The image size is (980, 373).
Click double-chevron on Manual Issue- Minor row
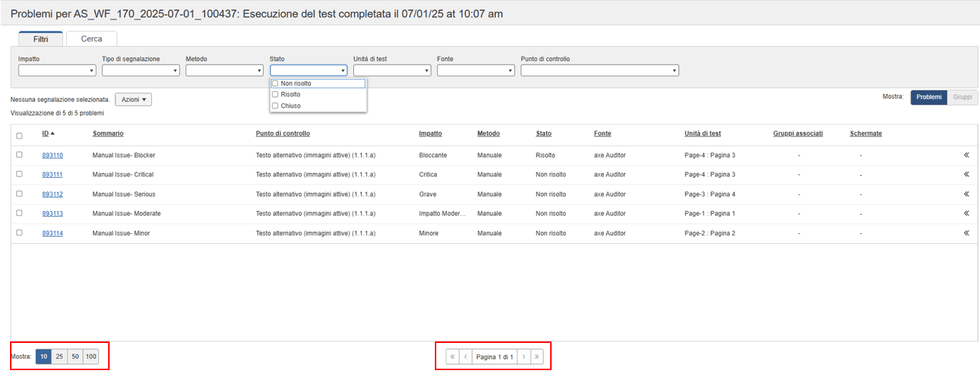pyautogui.click(x=966, y=233)
